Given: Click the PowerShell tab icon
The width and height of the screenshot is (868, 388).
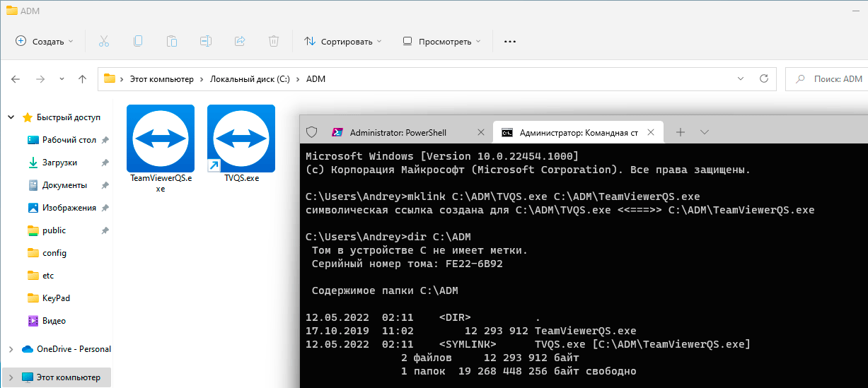Looking at the screenshot, I should point(338,132).
